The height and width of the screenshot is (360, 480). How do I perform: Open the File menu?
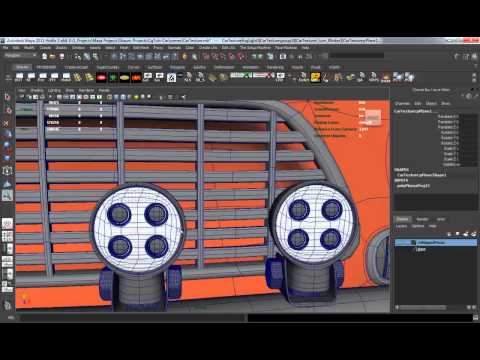click(x=6, y=48)
